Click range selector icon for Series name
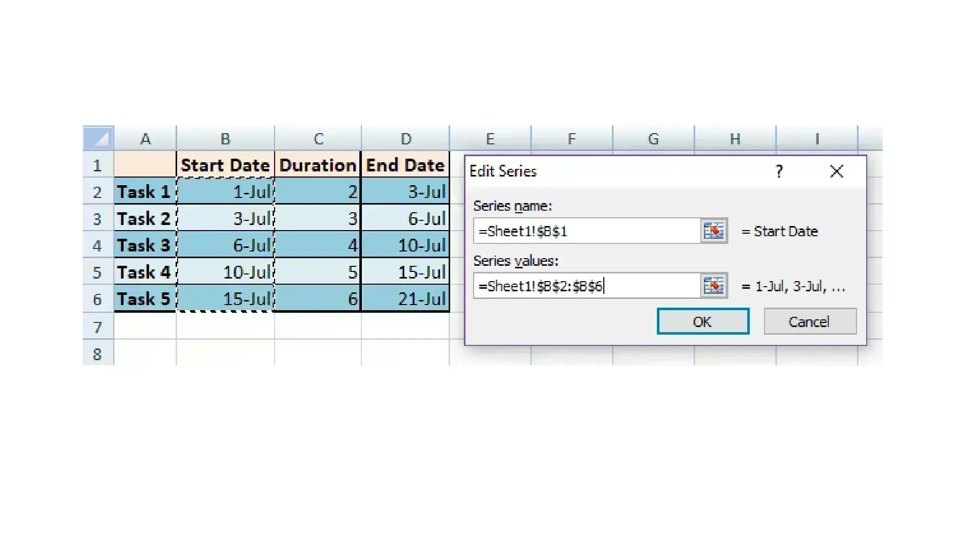Image resolution: width=980 pixels, height=551 pixels. 714,231
